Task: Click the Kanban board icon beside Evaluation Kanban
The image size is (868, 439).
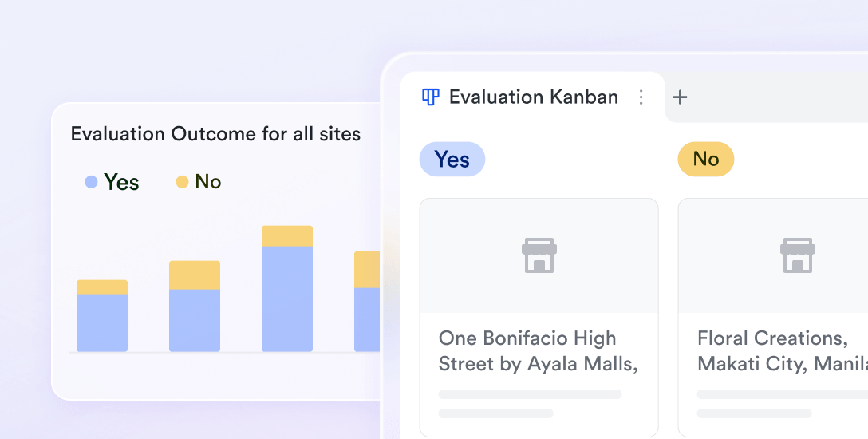Action: point(431,97)
